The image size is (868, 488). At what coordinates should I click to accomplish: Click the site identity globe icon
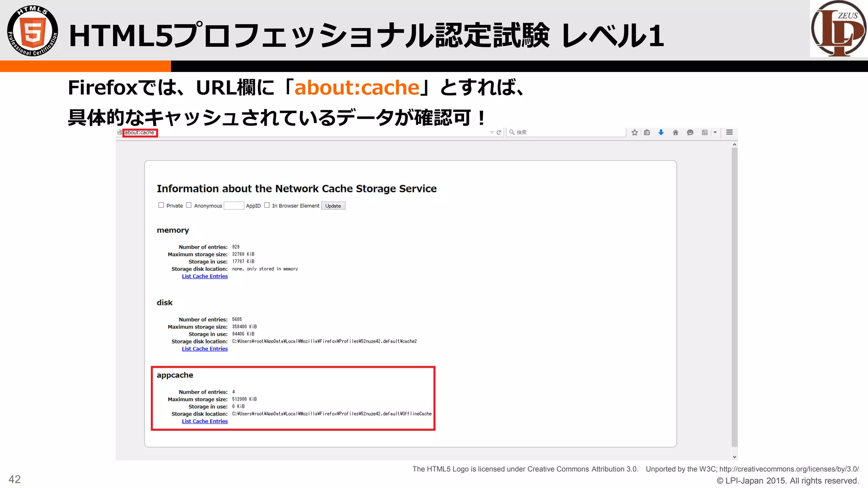point(120,132)
